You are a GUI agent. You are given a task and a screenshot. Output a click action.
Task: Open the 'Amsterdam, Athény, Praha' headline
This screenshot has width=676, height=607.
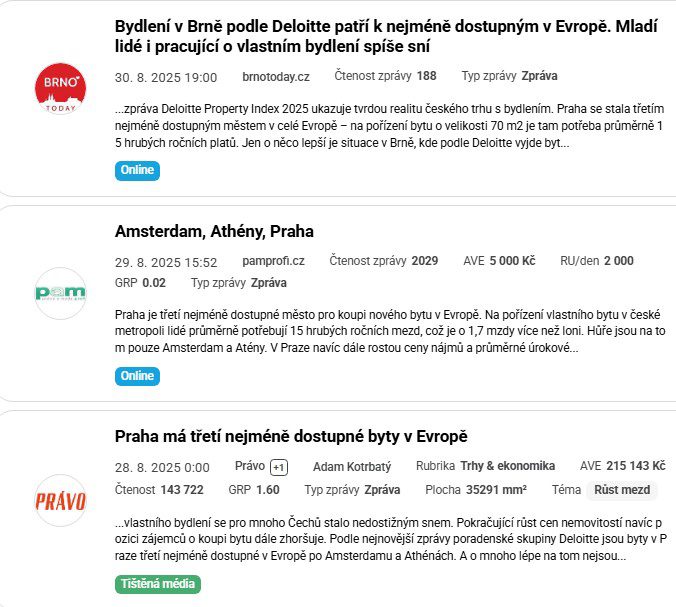pos(214,231)
